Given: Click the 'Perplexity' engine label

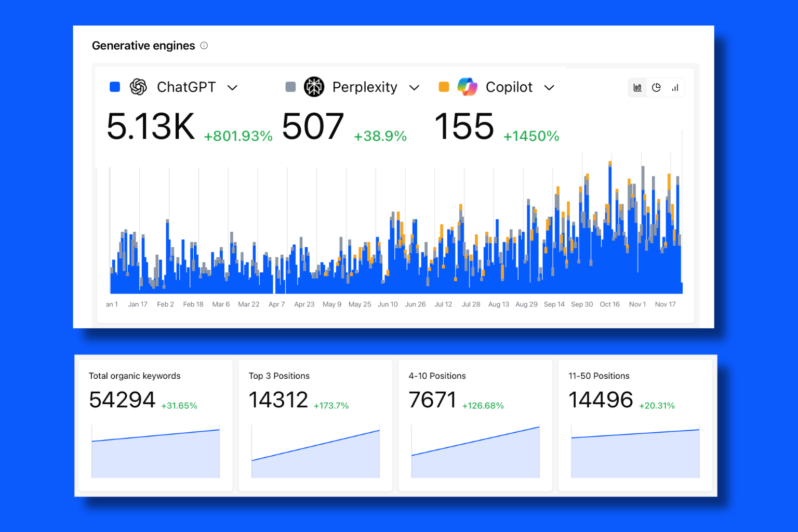Looking at the screenshot, I should pyautogui.click(x=365, y=87).
